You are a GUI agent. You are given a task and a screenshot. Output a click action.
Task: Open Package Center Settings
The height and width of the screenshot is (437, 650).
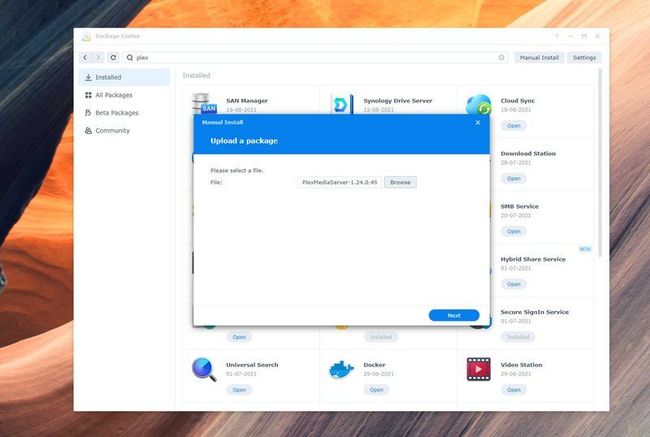[584, 58]
